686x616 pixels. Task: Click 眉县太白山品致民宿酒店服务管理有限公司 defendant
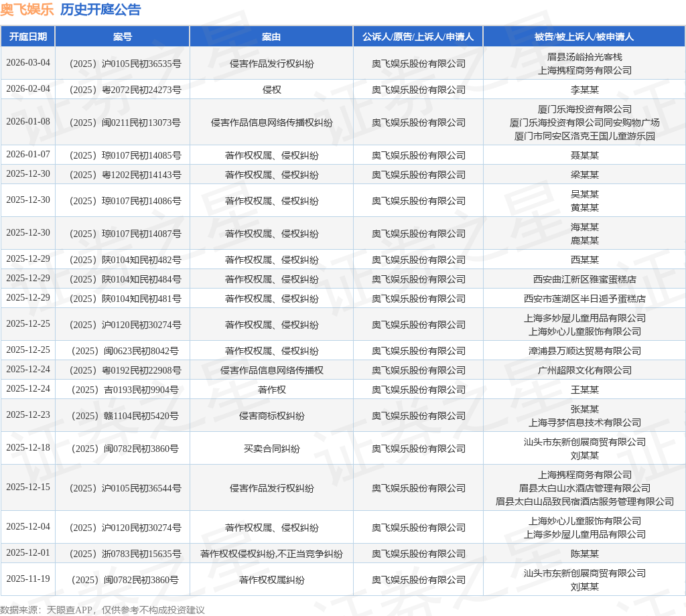point(584,502)
